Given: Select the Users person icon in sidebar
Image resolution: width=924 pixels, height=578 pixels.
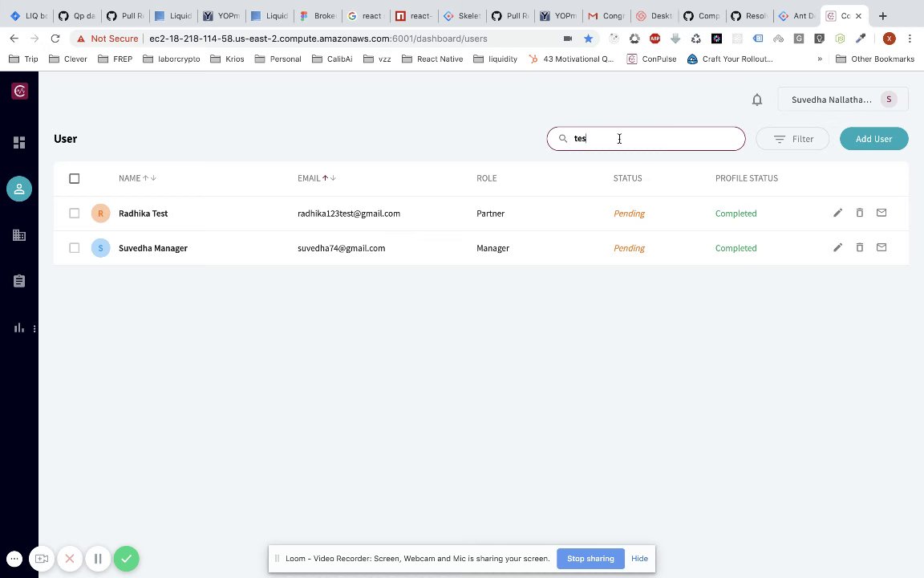Looking at the screenshot, I should pyautogui.click(x=19, y=189).
